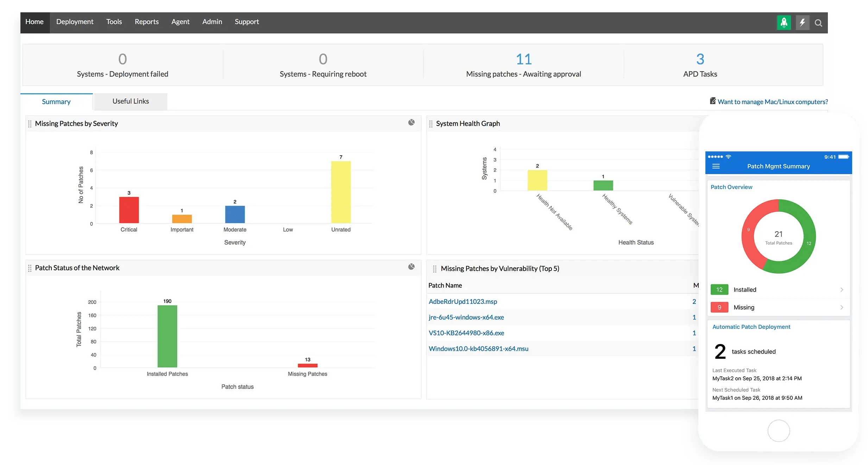Grab the System Health Graph drag handle
868x465 pixels.
coord(432,124)
